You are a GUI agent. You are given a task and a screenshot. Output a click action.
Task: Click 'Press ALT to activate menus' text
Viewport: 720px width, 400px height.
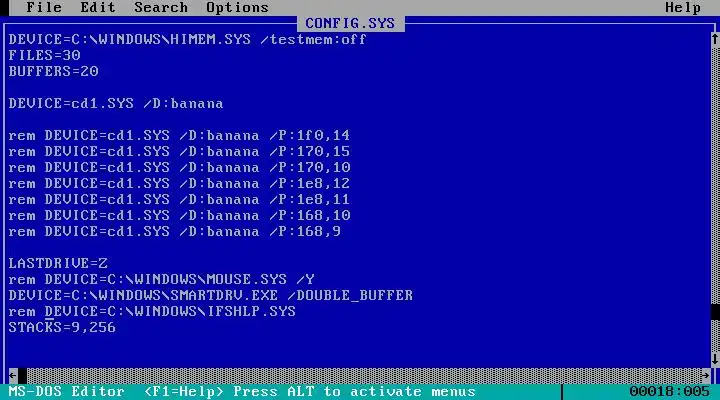354,391
